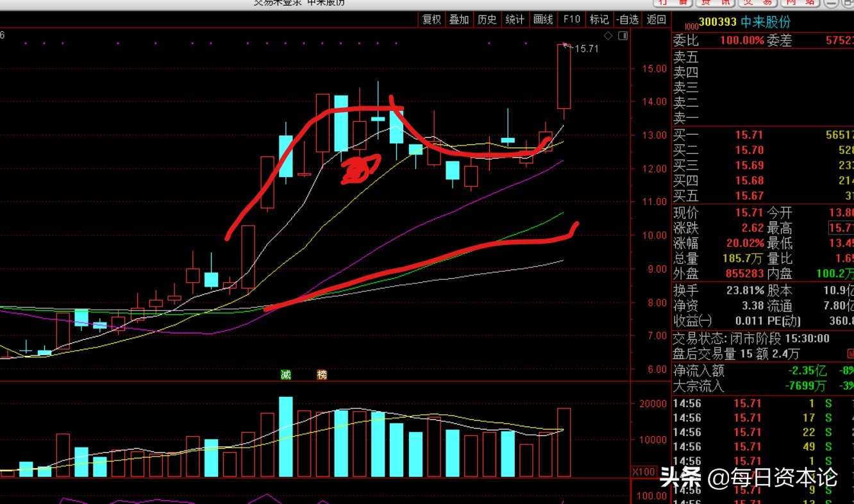Click the 买四 bid price 15.68
The width and height of the screenshot is (854, 504).
point(749,181)
